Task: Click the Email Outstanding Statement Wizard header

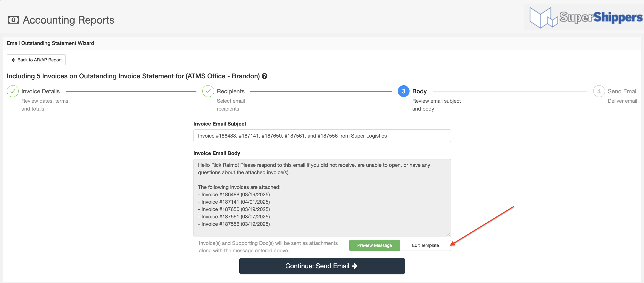Action: click(50, 43)
